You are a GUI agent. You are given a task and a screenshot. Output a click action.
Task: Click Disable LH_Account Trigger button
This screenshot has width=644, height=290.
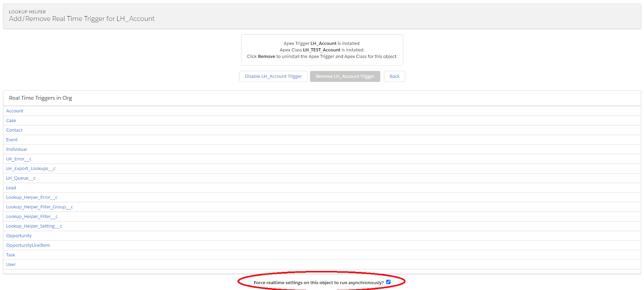[x=273, y=77]
